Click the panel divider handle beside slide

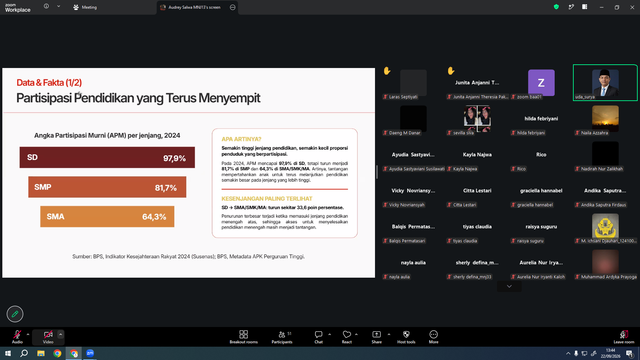click(x=377, y=172)
